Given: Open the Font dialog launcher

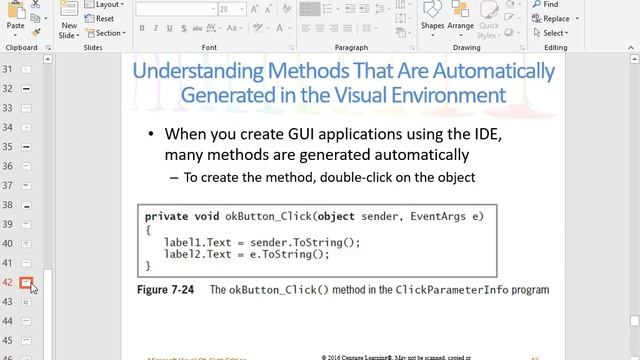Looking at the screenshot, I should (291, 48).
